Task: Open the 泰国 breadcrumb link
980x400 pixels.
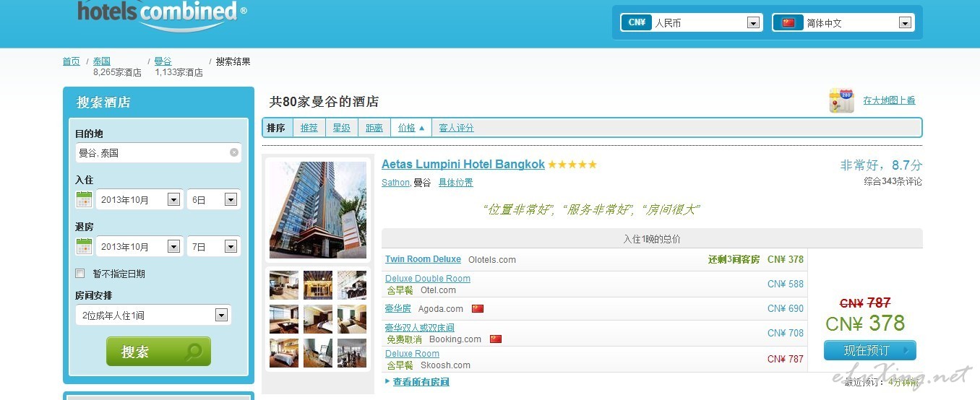Action: point(102,61)
